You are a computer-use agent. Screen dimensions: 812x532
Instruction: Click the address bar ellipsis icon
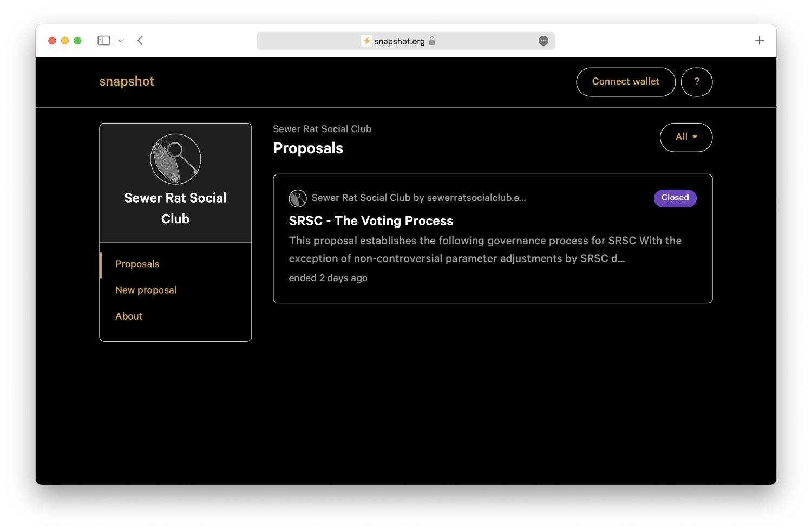point(543,41)
